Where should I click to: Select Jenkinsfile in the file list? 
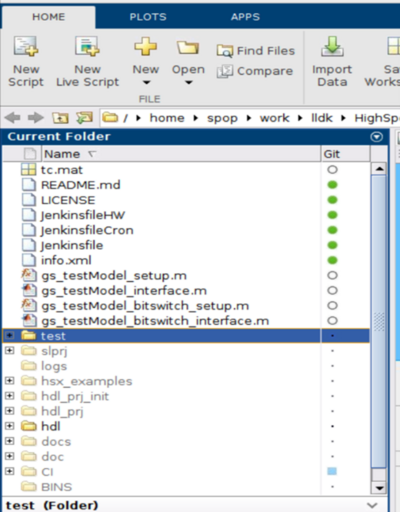click(72, 245)
